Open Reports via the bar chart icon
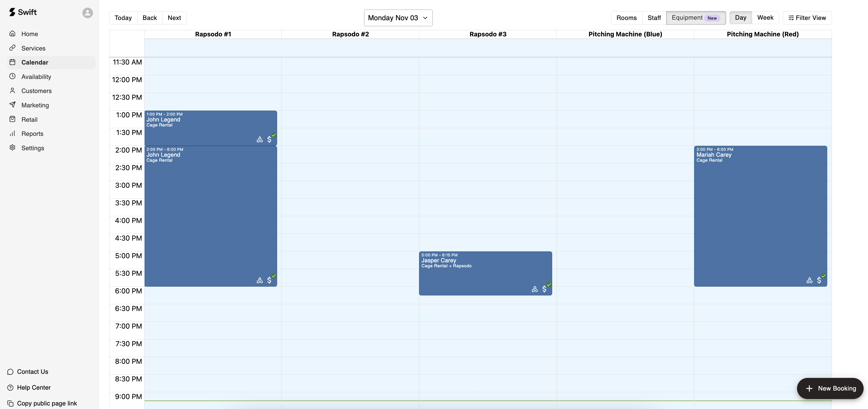 pyautogui.click(x=13, y=133)
